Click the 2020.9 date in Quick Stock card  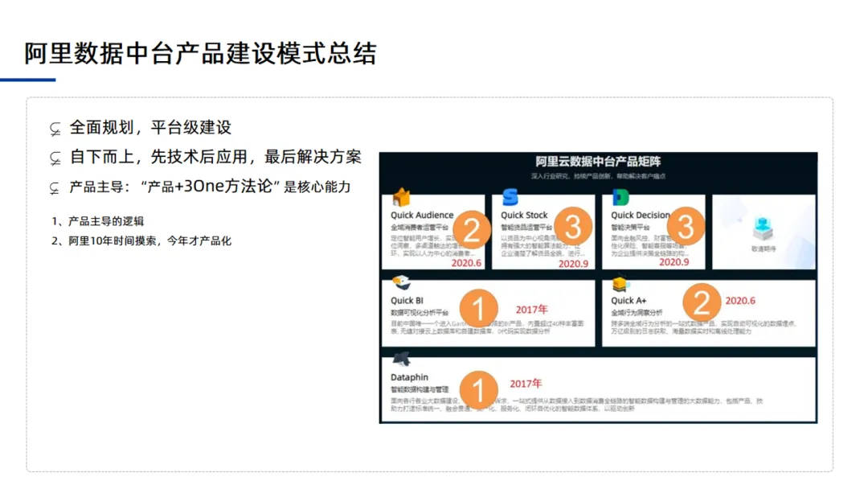click(573, 264)
